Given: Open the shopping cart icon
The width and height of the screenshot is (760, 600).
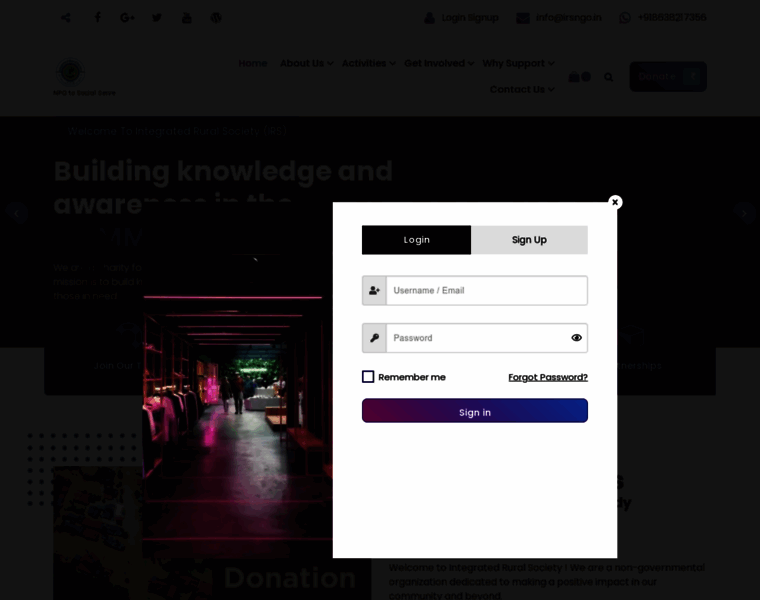Looking at the screenshot, I should coord(575,77).
